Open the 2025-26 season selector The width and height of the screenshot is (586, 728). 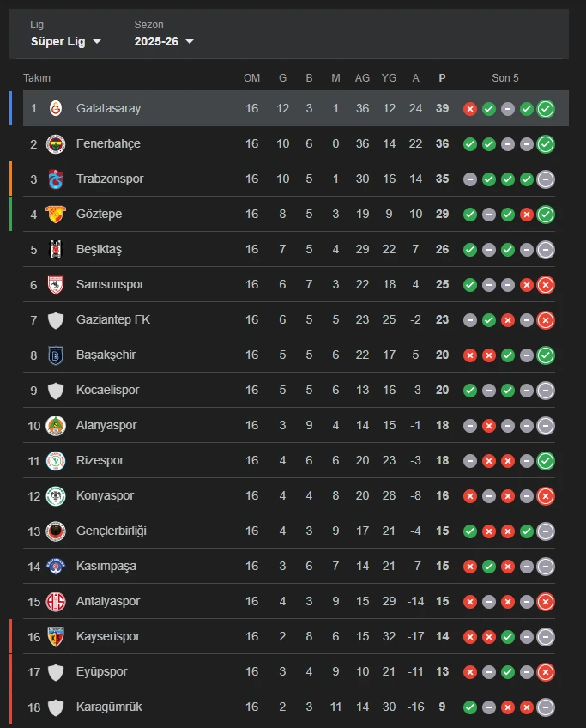tap(163, 40)
